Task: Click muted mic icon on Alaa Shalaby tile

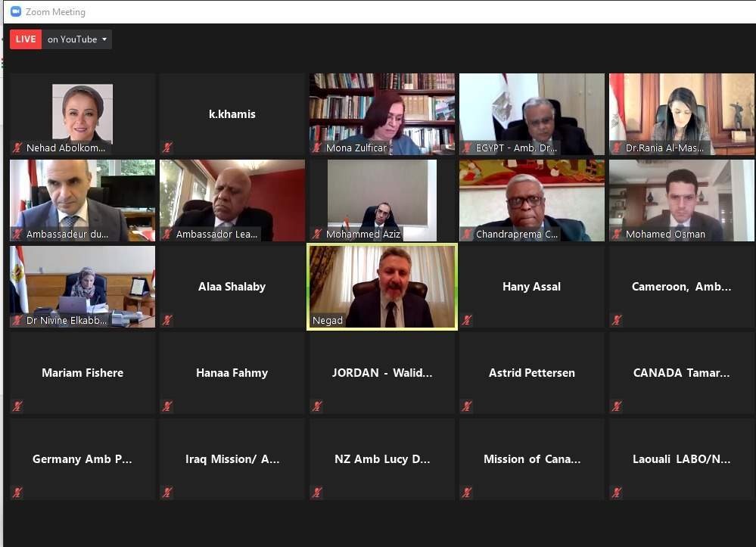Action: point(167,320)
